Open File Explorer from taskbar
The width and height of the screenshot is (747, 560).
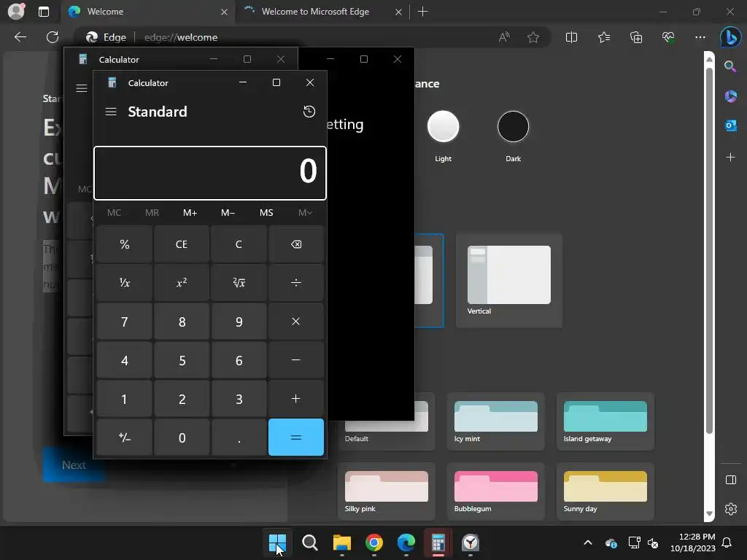coord(342,542)
